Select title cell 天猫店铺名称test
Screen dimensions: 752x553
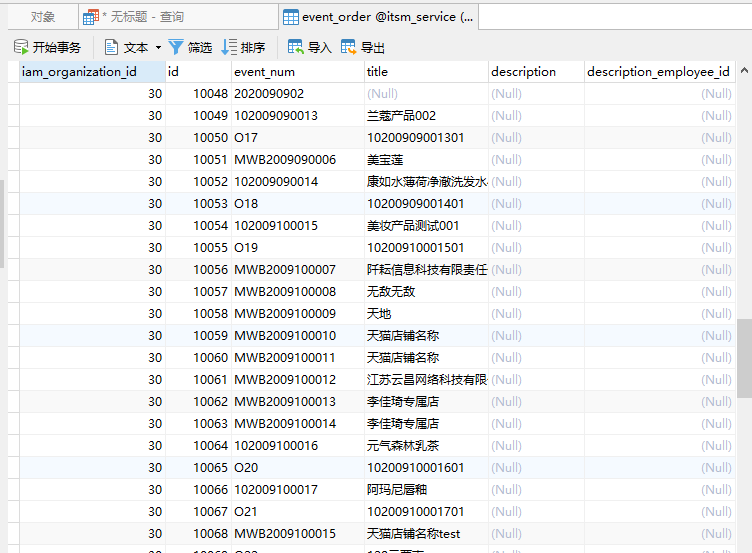click(x=426, y=534)
